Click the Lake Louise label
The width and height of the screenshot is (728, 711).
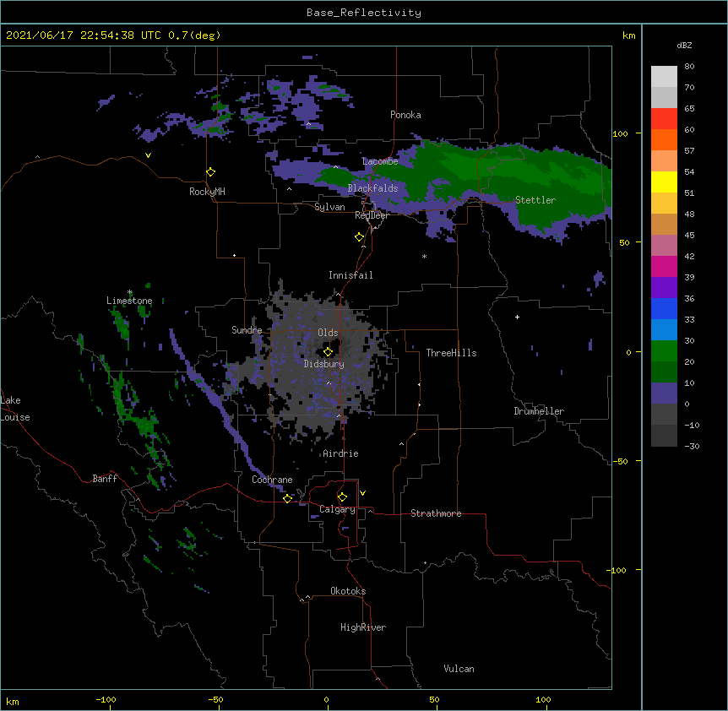pyautogui.click(x=15, y=409)
